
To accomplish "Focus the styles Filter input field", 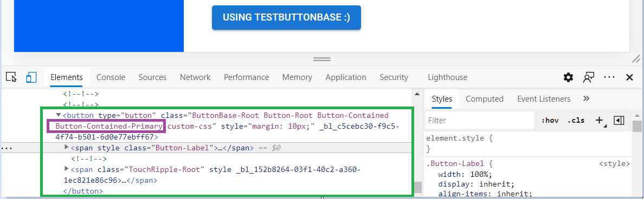I will click(479, 121).
